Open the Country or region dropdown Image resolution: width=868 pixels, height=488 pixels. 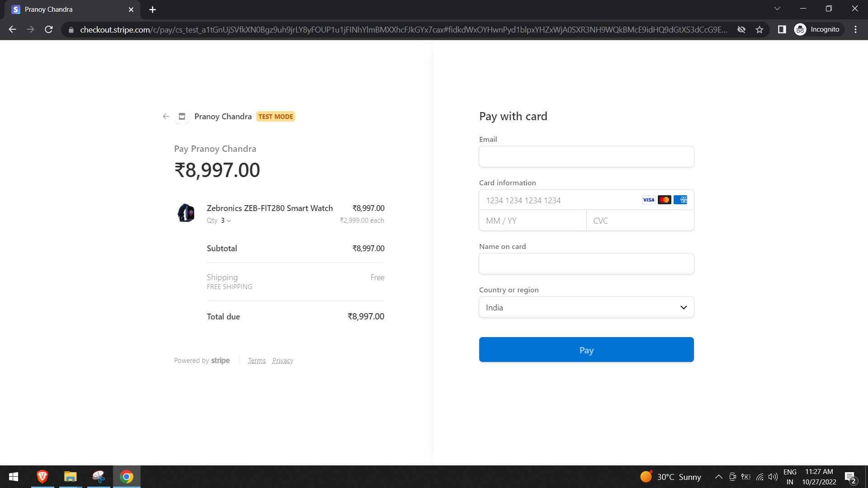click(x=586, y=307)
